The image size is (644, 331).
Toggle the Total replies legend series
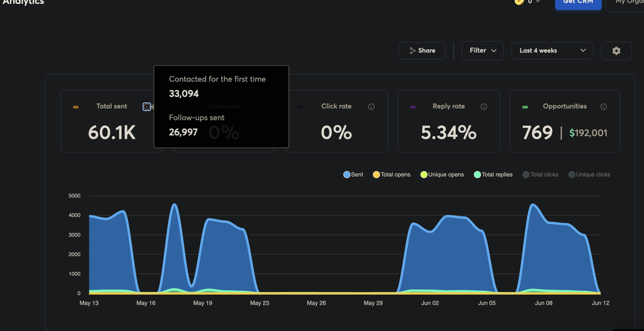pos(493,174)
